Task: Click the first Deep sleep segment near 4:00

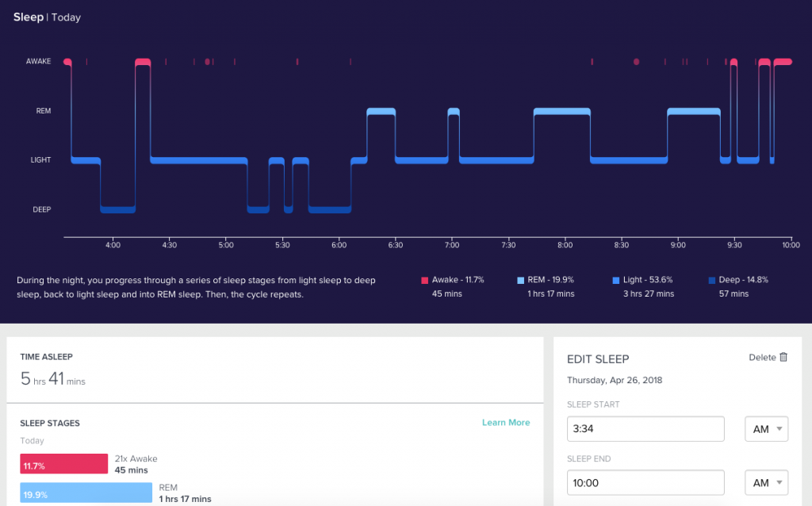Action: point(117,209)
